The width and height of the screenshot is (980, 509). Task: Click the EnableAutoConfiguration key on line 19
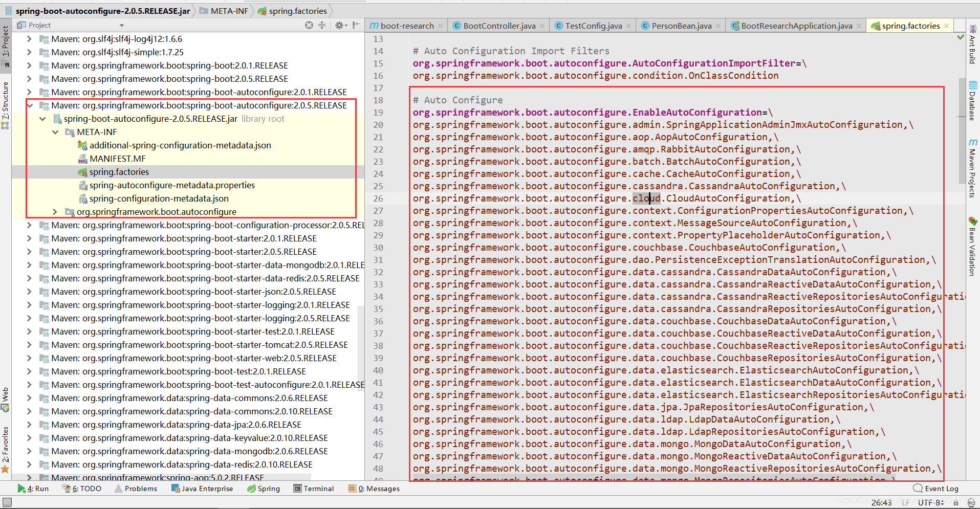pos(587,113)
